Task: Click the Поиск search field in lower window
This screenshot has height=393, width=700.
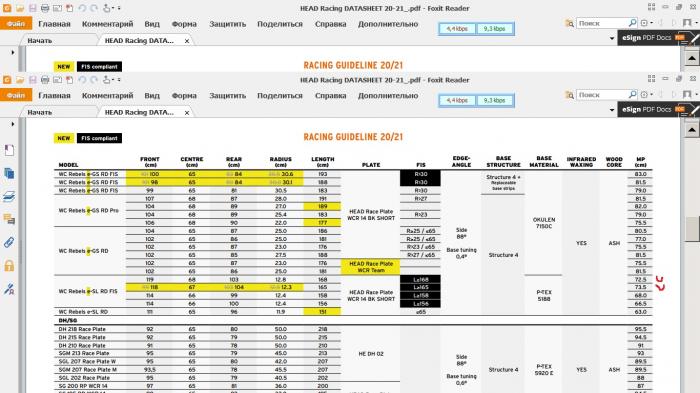Action: (x=602, y=95)
